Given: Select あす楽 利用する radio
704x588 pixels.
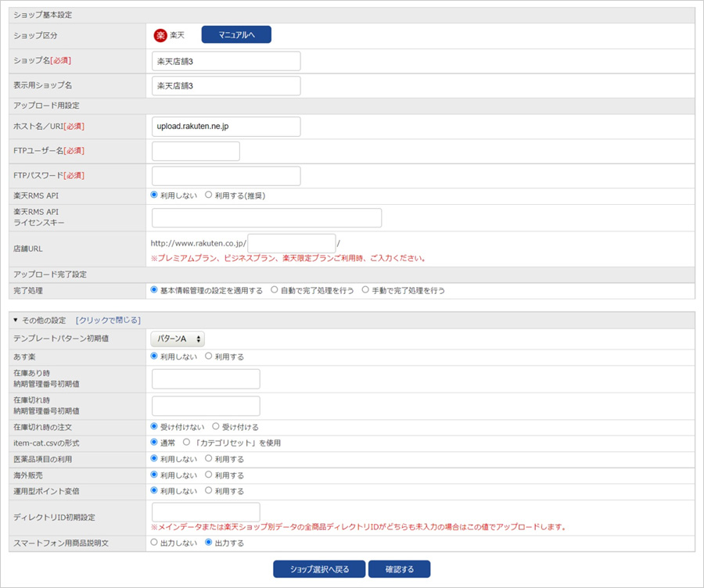Looking at the screenshot, I should pos(208,356).
